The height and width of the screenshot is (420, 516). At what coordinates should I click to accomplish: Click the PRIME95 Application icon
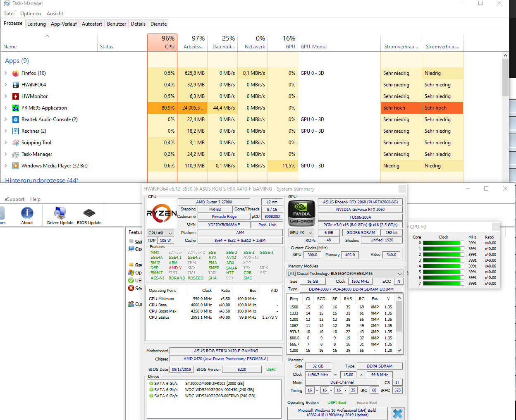tap(16, 108)
